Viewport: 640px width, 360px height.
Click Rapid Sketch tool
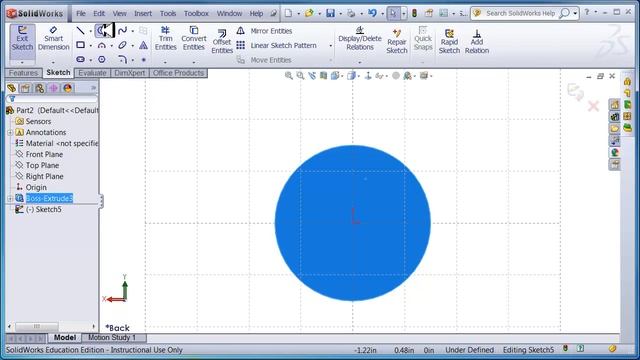(449, 42)
